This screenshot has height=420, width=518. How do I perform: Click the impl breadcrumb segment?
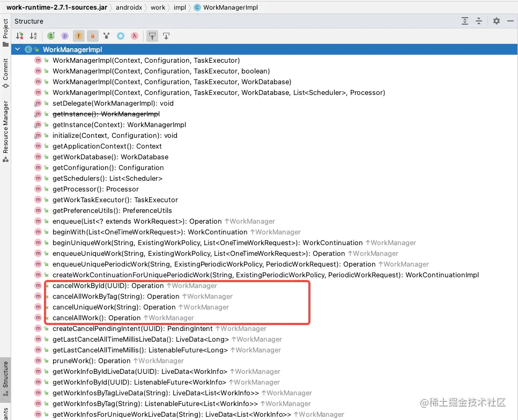click(180, 8)
